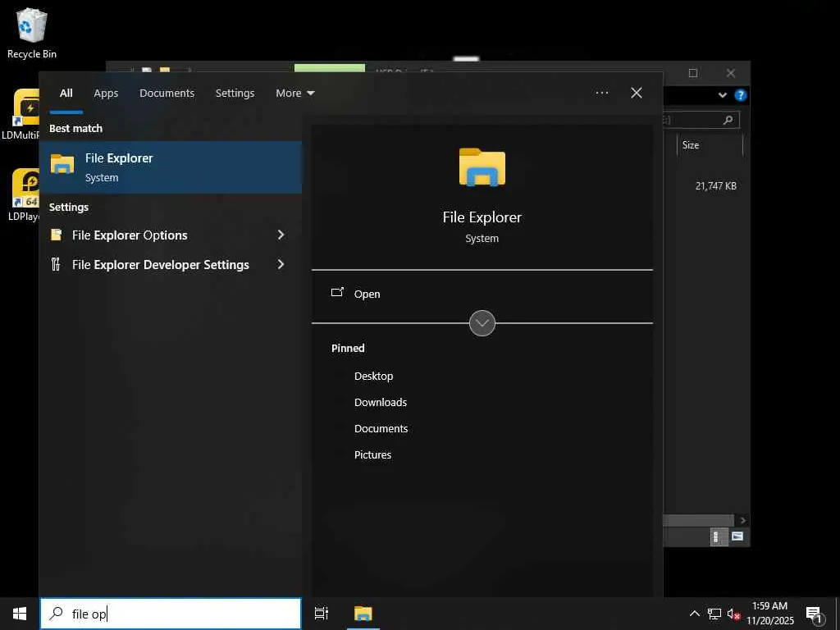Select the 21,747 KB file size entry
The height and width of the screenshot is (630, 840).
click(715, 186)
